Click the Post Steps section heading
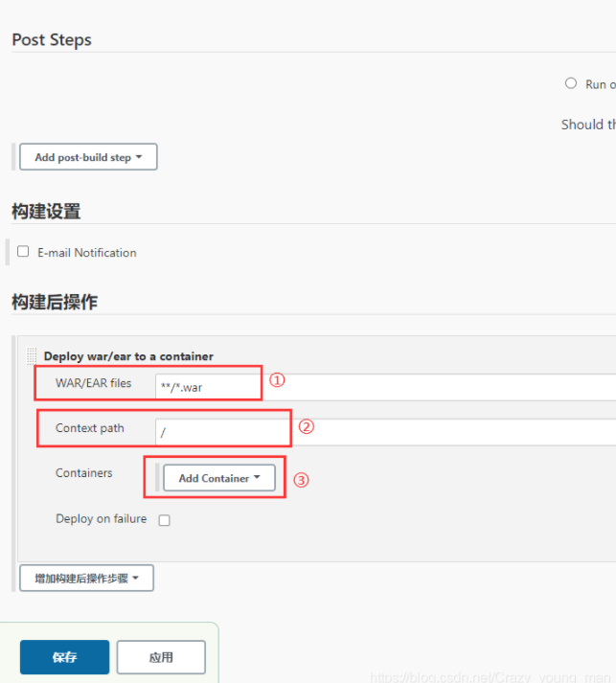The height and width of the screenshot is (683, 616). [52, 39]
